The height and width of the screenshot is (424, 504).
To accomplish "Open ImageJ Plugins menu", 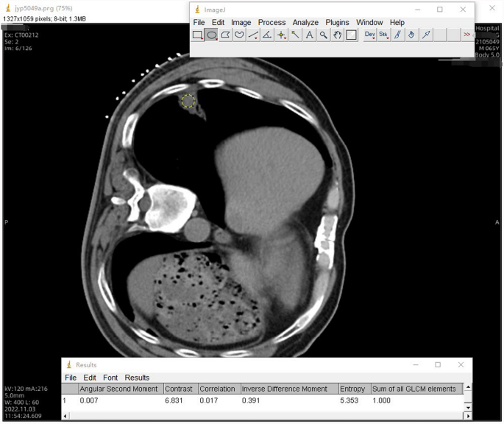I will [337, 22].
